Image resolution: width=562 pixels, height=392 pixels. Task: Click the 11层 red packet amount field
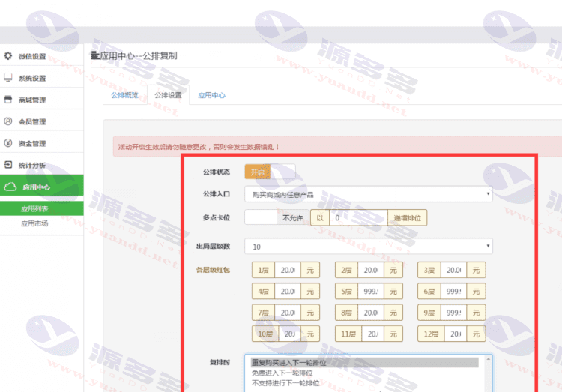(372, 334)
